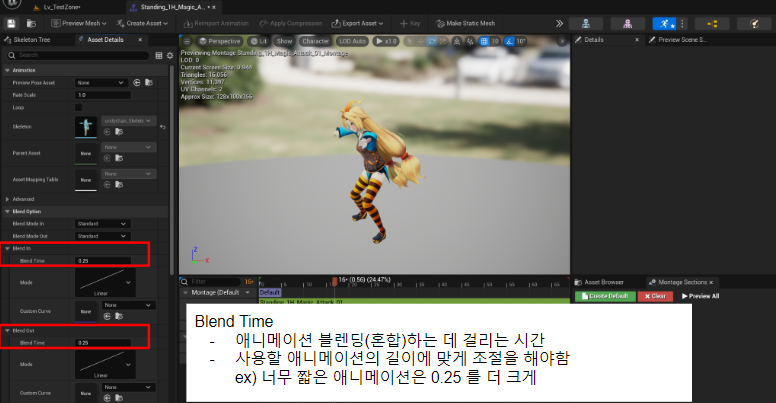Browse to Preview Pose Asset icon
This screenshot has width=776, height=403.
point(148,83)
